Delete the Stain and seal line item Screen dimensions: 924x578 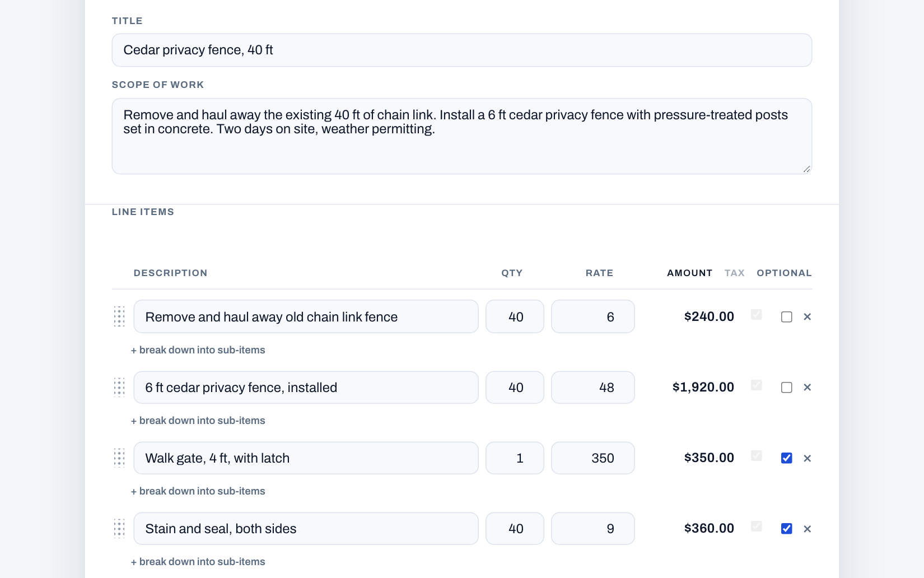coord(808,529)
